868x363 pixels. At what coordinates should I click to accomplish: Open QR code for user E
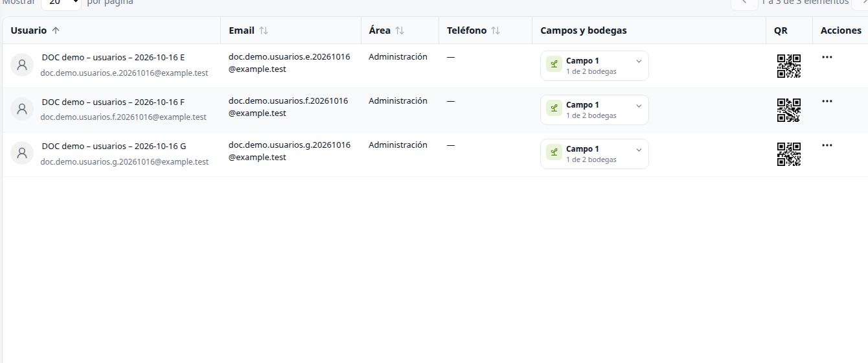click(789, 66)
